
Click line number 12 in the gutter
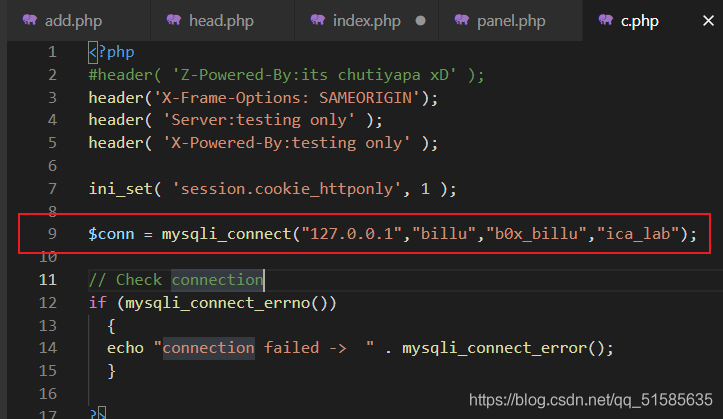(48, 303)
